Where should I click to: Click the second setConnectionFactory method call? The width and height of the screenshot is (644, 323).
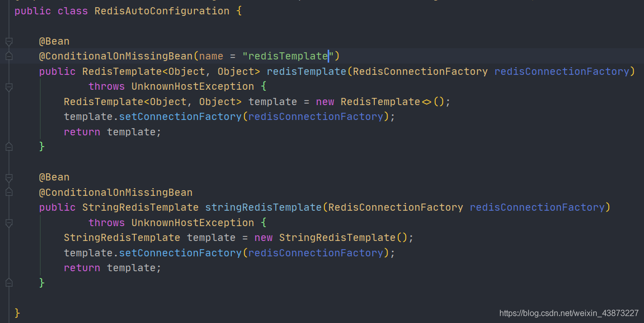[x=180, y=253]
